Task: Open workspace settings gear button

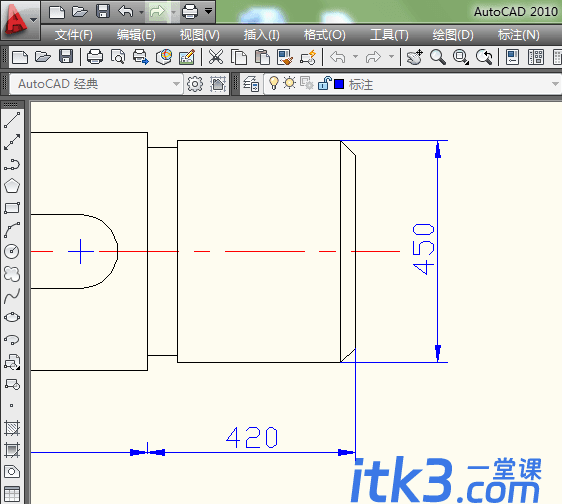Action: [195, 84]
